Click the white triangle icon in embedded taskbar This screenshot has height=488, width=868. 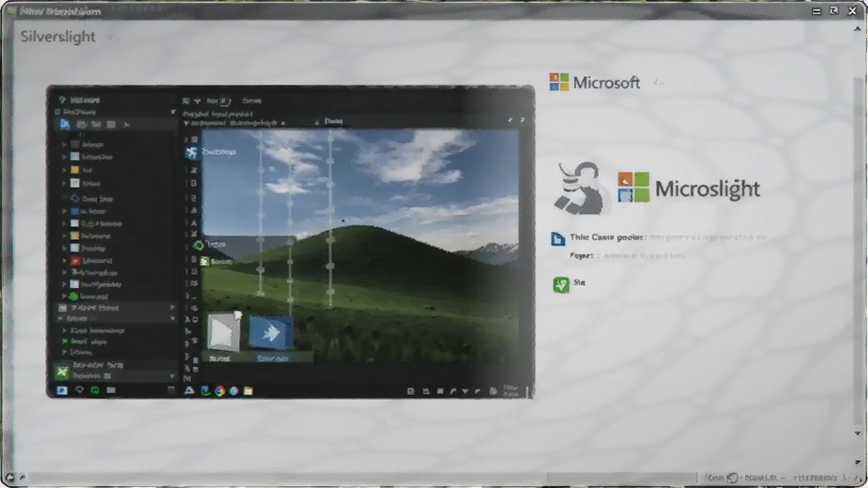pos(189,390)
